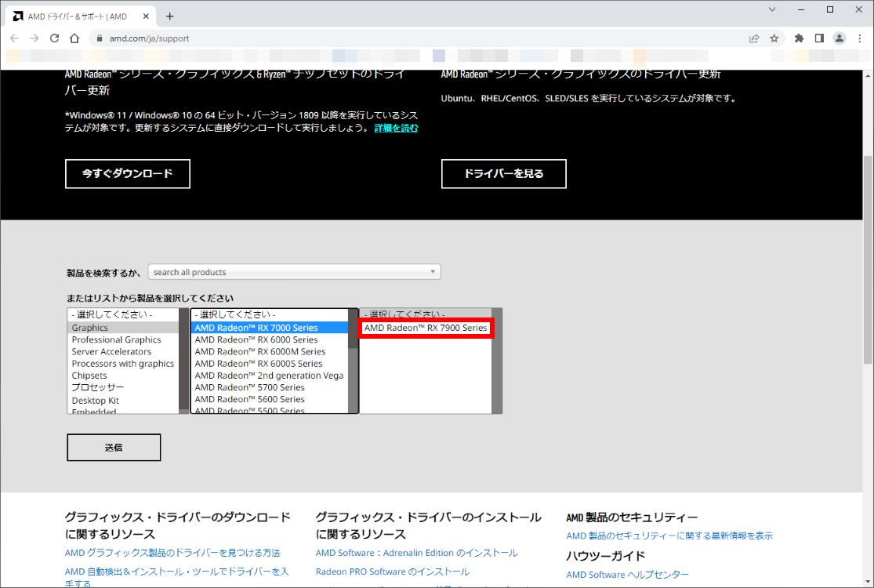874x588 pixels.
Task: Go to the browser home page
Action: pyautogui.click(x=74, y=38)
